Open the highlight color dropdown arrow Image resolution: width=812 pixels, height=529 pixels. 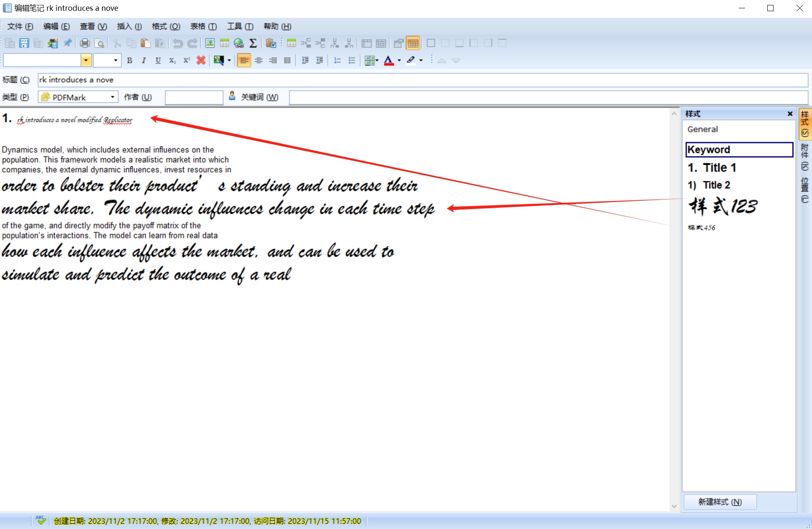tap(421, 60)
